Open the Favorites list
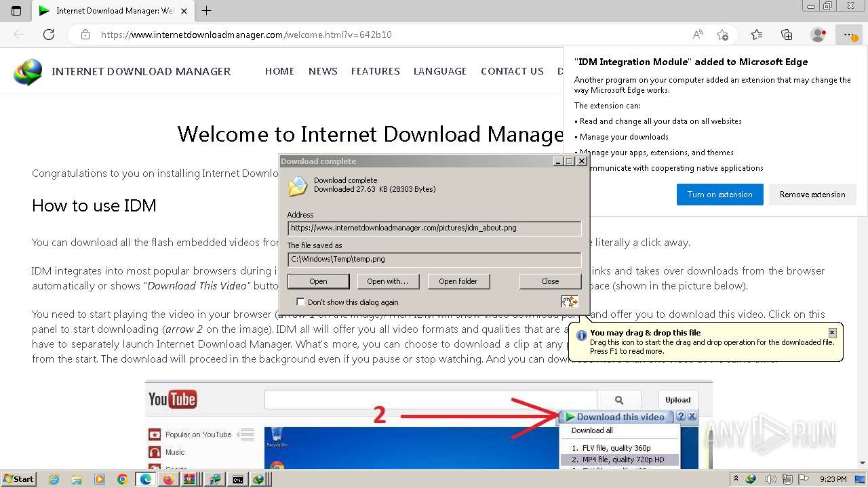The width and height of the screenshot is (868, 488). click(x=757, y=35)
